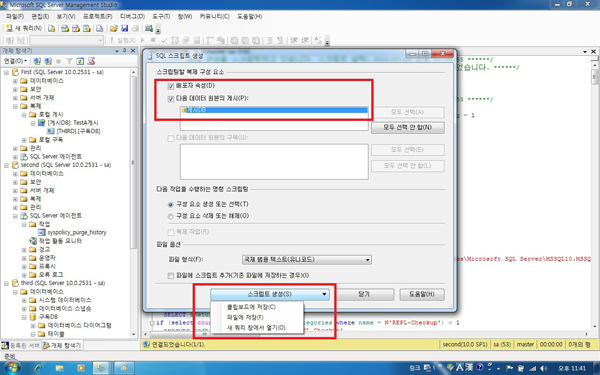The height and width of the screenshot is (375, 600).
Task: Click the 작업 활동 모니터 job activity monitor icon
Action: point(33,241)
